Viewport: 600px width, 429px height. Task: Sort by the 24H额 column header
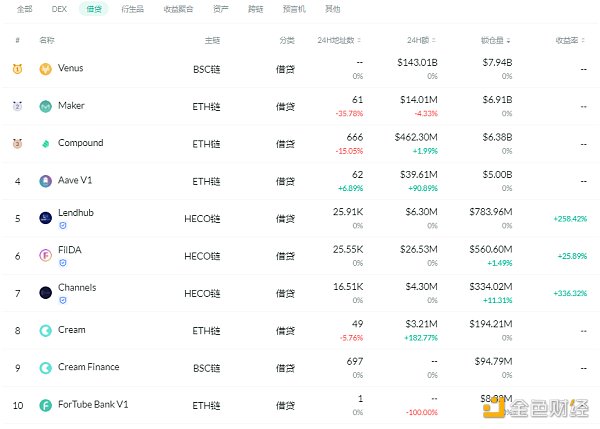point(422,40)
